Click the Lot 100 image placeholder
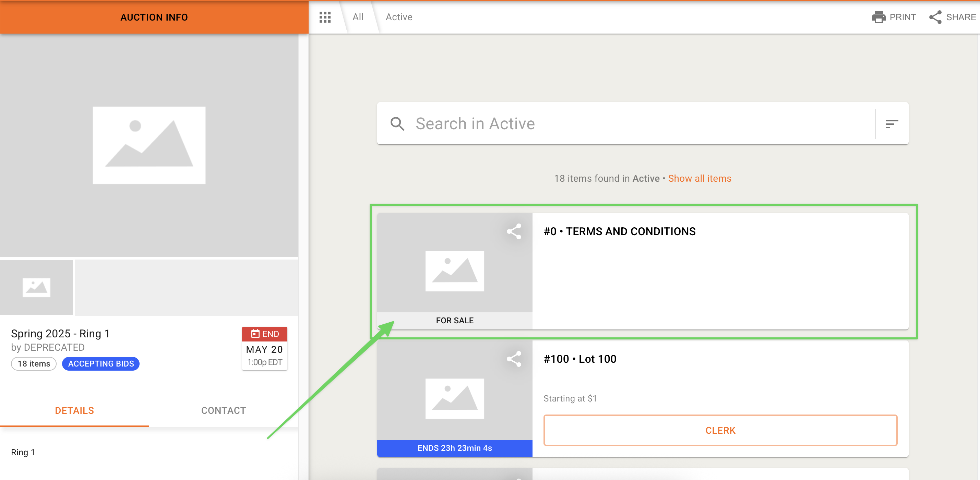Screen dimensions: 980x480 tap(454, 398)
